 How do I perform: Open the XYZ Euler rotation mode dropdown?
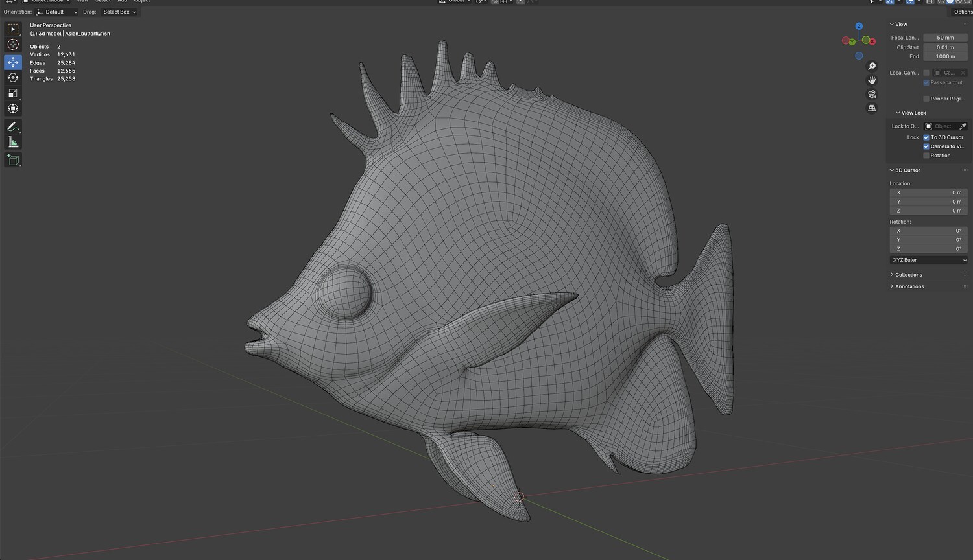(929, 260)
